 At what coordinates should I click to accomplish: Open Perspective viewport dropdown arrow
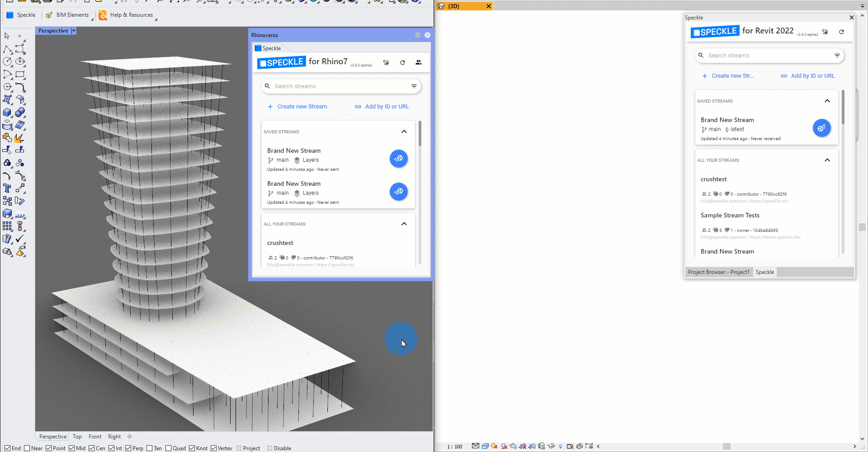pyautogui.click(x=74, y=31)
